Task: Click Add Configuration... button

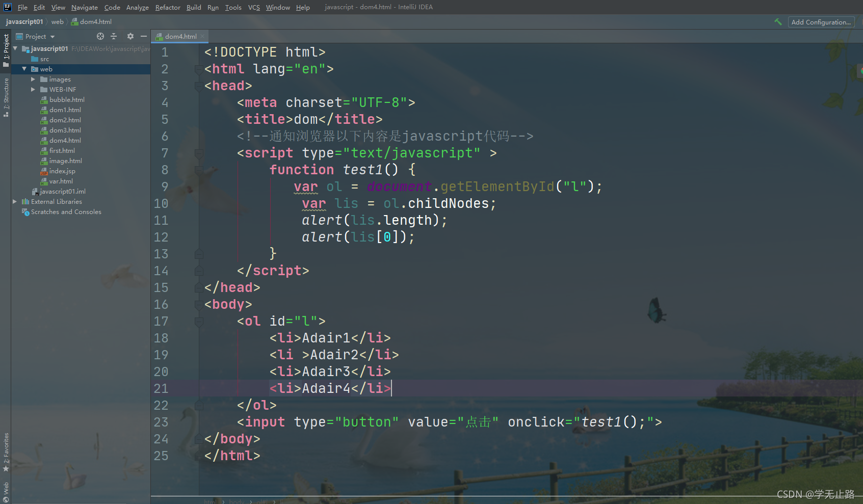Action: pyautogui.click(x=821, y=22)
